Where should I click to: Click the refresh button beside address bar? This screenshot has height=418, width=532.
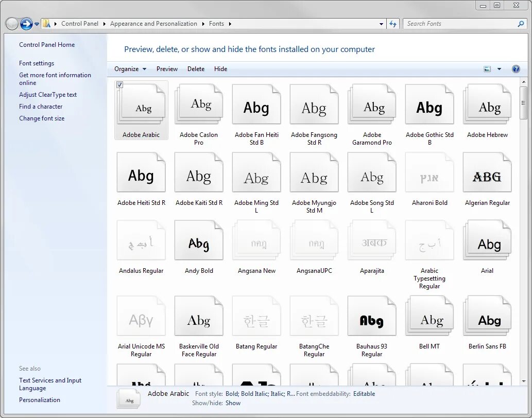[393, 24]
